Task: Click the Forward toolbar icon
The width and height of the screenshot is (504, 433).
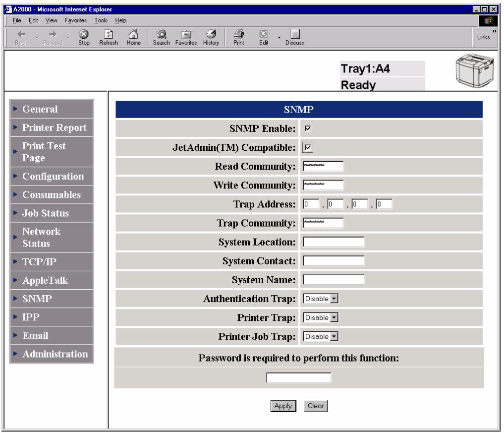Action: [x=53, y=37]
